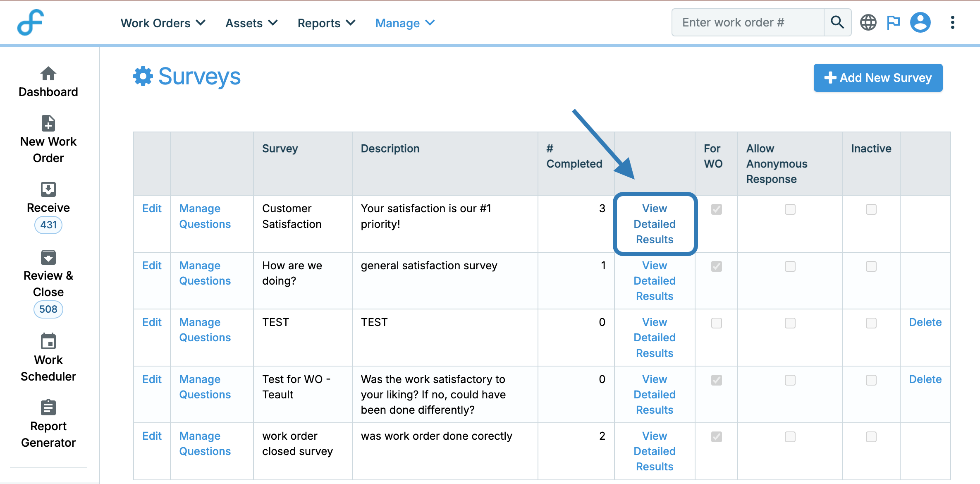Viewport: 980px width, 484px height.
Task: Click the magnifier search icon
Action: click(x=837, y=22)
